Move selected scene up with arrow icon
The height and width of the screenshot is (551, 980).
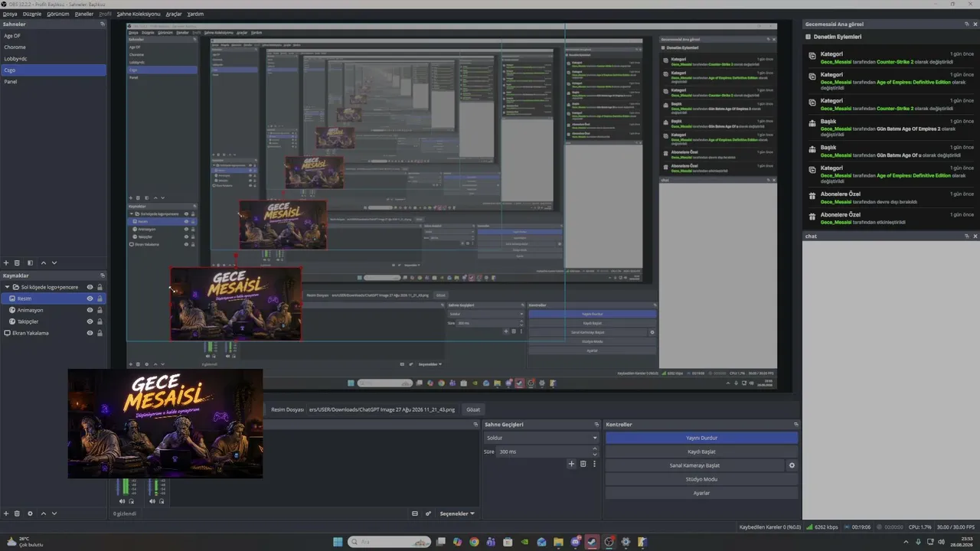pyautogui.click(x=43, y=263)
